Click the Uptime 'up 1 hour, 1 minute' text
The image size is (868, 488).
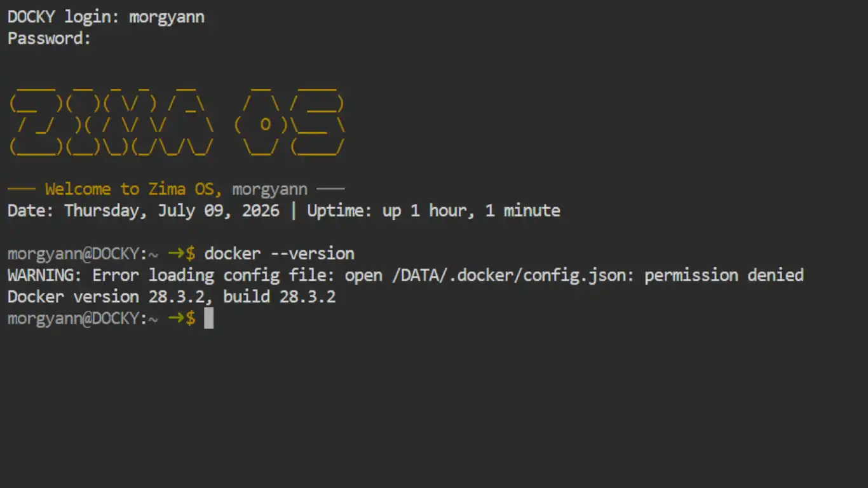coord(471,210)
